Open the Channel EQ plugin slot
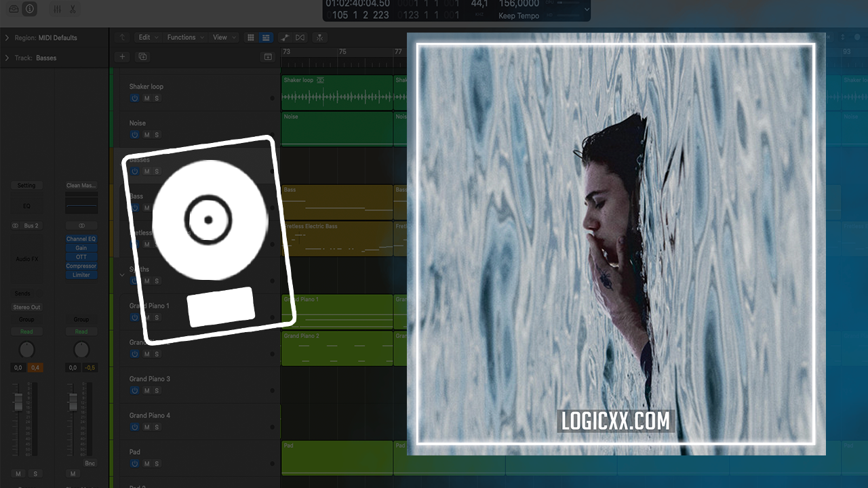This screenshot has width=868, height=488. pyautogui.click(x=81, y=239)
